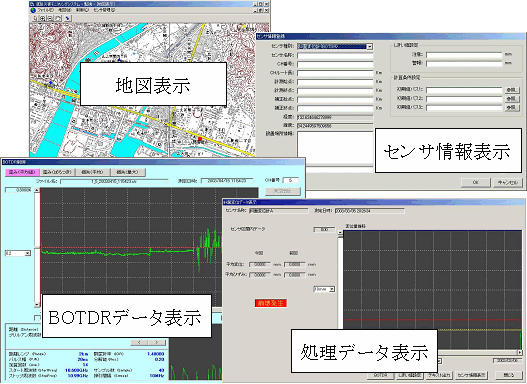Click the センサ名称 field in processed data window

tap(278, 211)
